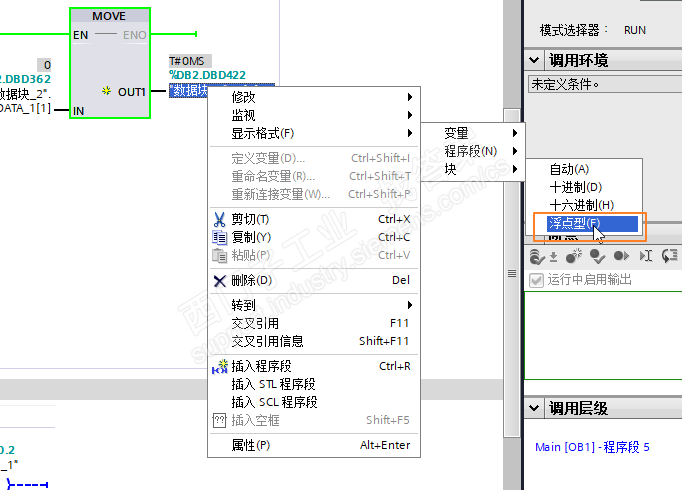Choose 插入 STL 程序段 entry
The width and height of the screenshot is (682, 490).
(x=314, y=384)
